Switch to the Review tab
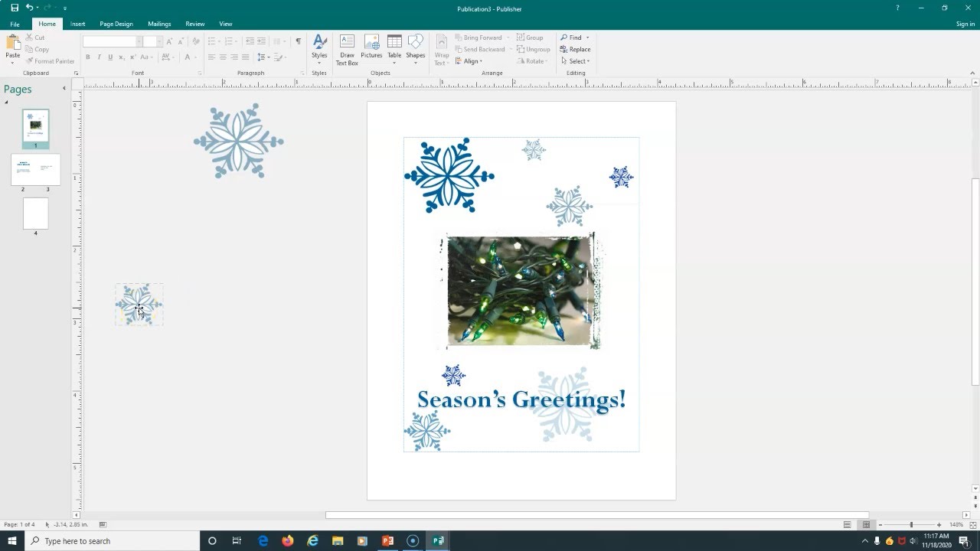The height and width of the screenshot is (551, 980). pyautogui.click(x=194, y=24)
